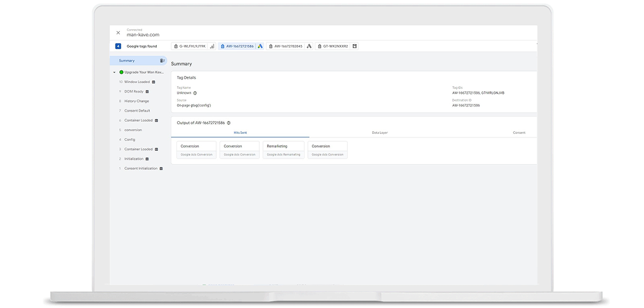Open the info icon beside Unknown tag name
644x308 pixels.
coord(195,93)
